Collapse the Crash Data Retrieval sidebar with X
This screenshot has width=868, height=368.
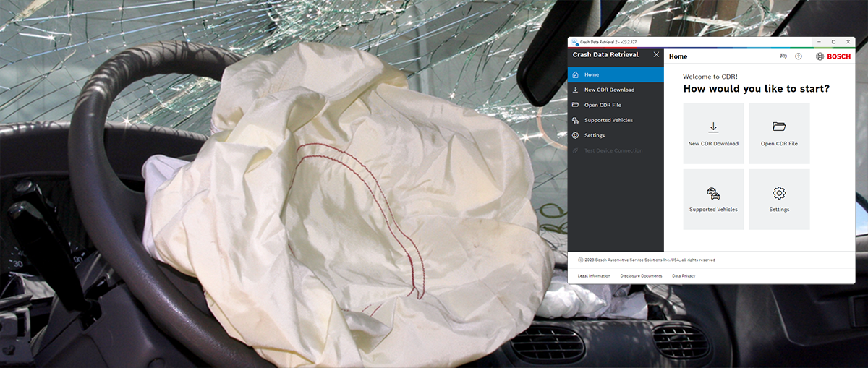(656, 55)
